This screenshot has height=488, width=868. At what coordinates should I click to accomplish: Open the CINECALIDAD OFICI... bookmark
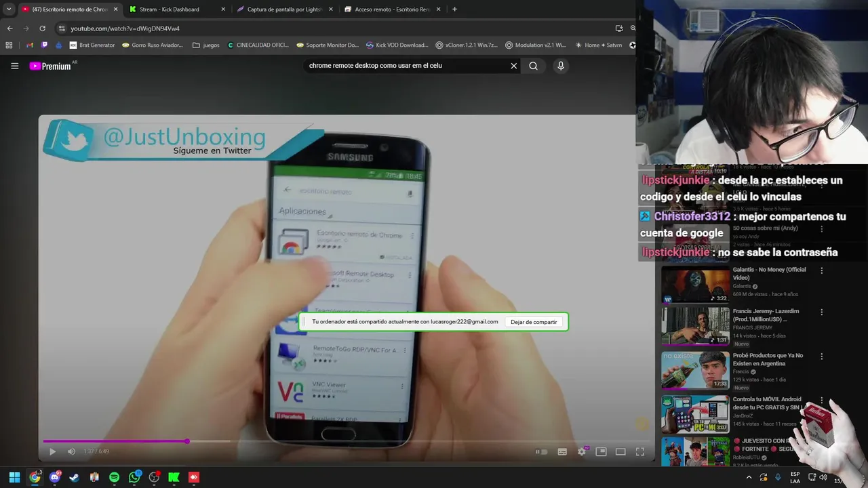pyautogui.click(x=258, y=45)
